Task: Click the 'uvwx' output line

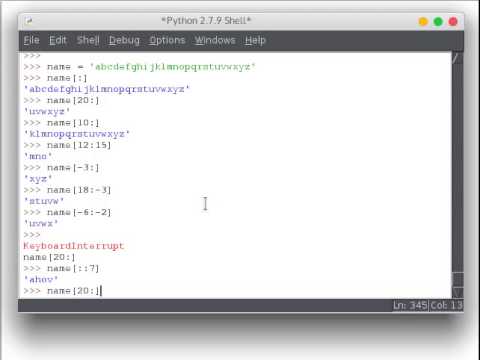Action: point(41,224)
